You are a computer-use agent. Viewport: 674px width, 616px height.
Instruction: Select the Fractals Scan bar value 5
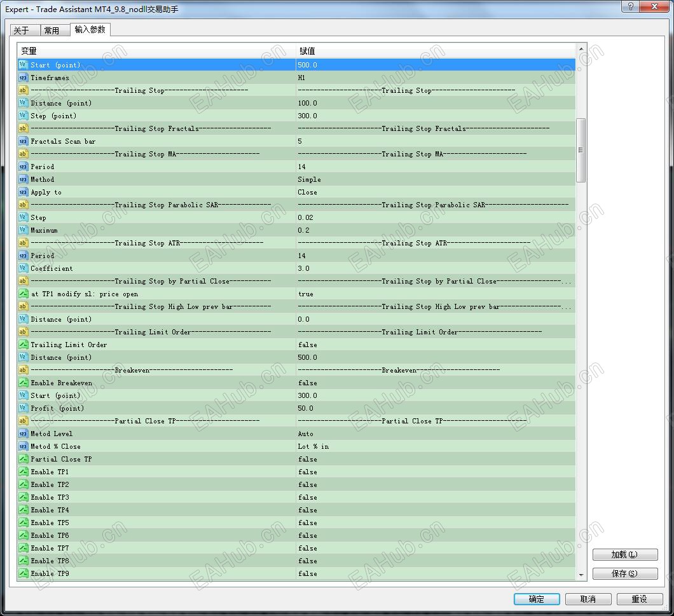[299, 141]
